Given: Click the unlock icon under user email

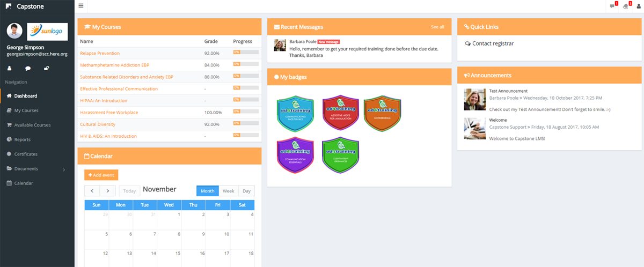Looking at the screenshot, I should [x=47, y=68].
